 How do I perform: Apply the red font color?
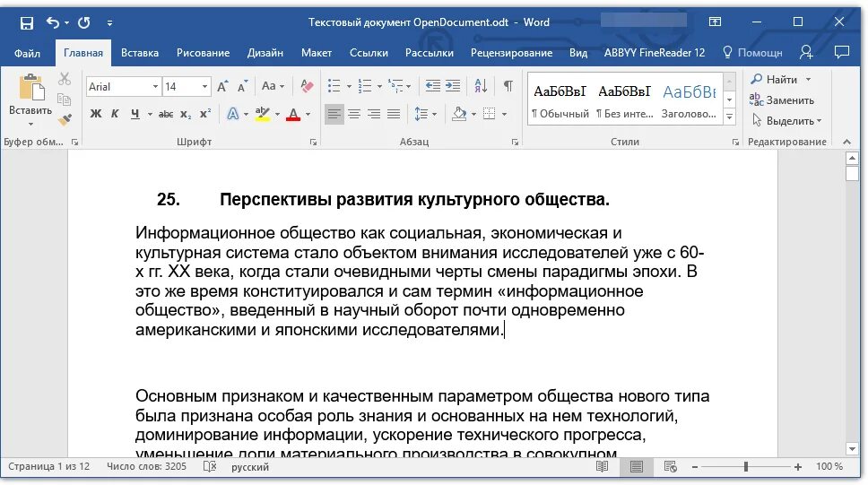tap(293, 115)
